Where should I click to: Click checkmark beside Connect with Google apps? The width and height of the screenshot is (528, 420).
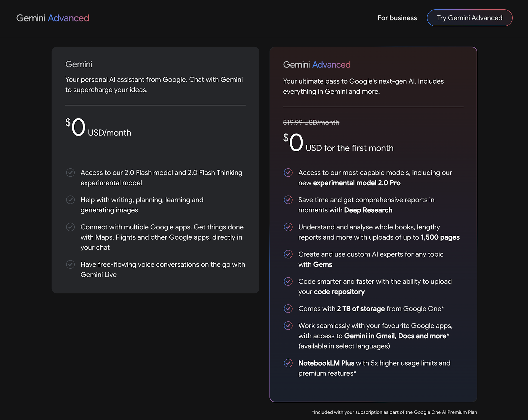pyautogui.click(x=70, y=227)
